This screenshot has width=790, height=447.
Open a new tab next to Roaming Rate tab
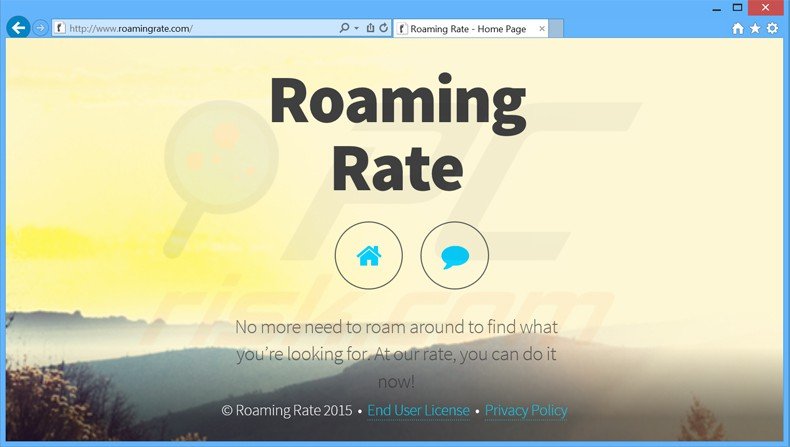coord(556,29)
